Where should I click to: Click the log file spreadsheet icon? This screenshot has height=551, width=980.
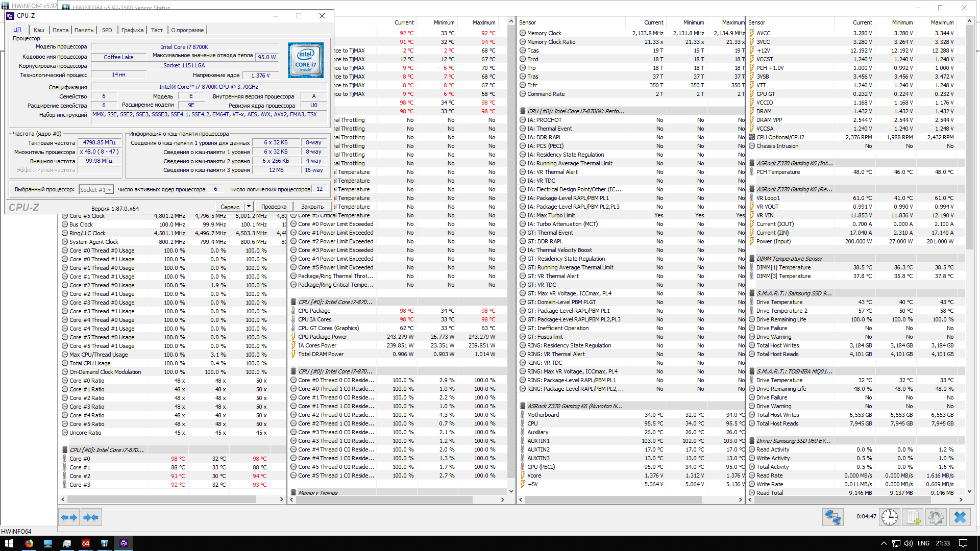tap(913, 517)
